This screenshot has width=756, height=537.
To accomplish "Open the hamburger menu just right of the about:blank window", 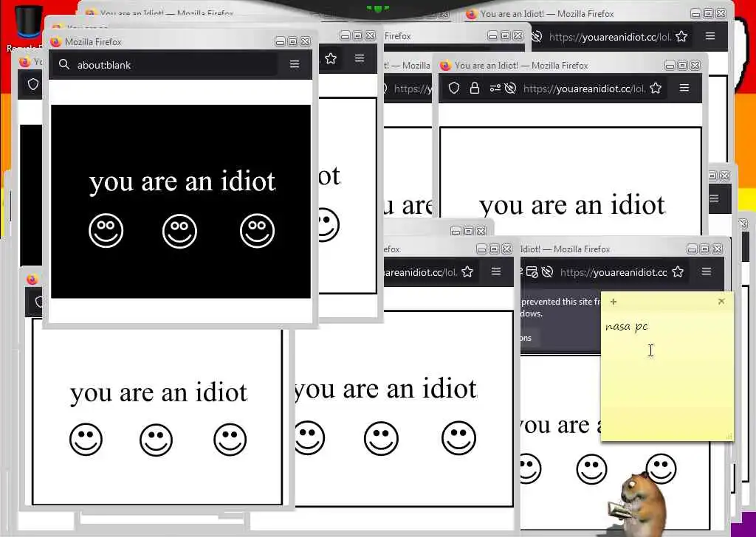I will click(x=360, y=58).
